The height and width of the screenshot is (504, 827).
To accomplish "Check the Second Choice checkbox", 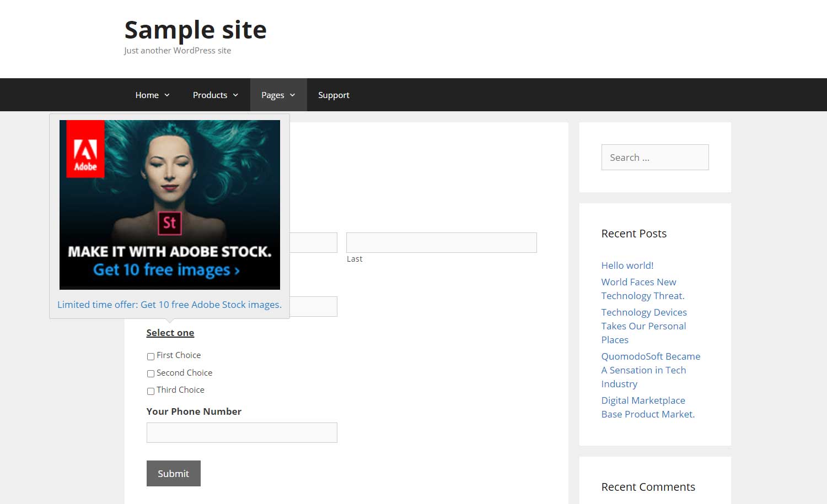I will [x=151, y=373].
